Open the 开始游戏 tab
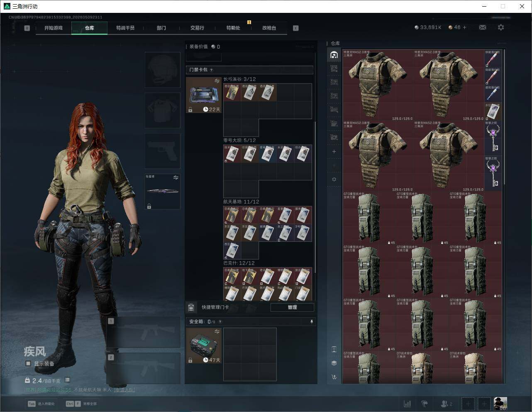This screenshot has height=412, width=532. click(54, 28)
